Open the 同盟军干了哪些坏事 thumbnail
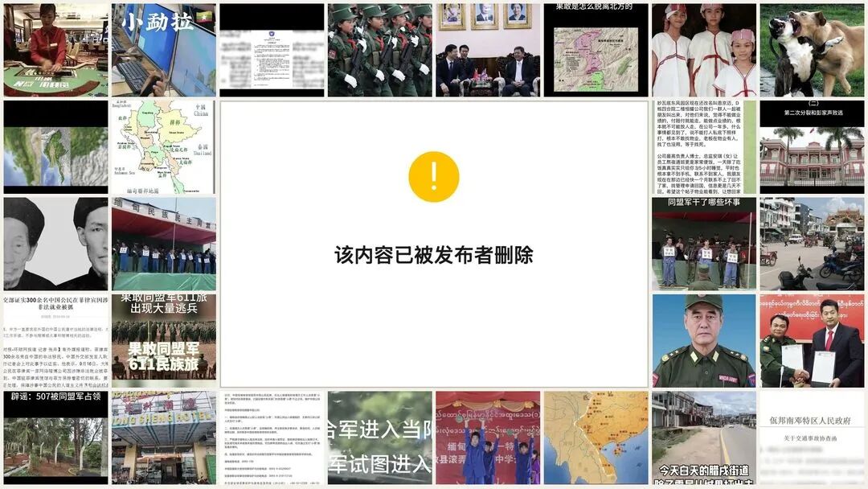The width and height of the screenshot is (868, 489). click(703, 244)
